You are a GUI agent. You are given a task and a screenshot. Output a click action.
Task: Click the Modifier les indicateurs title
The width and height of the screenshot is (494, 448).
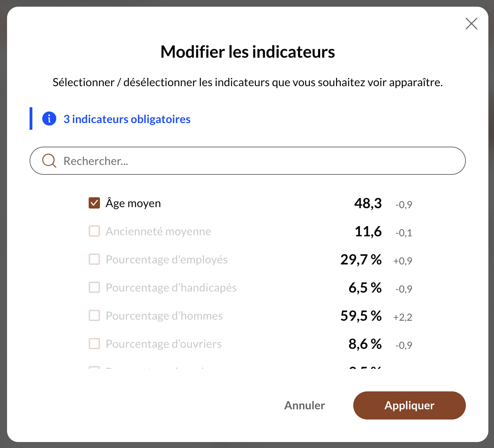[247, 52]
